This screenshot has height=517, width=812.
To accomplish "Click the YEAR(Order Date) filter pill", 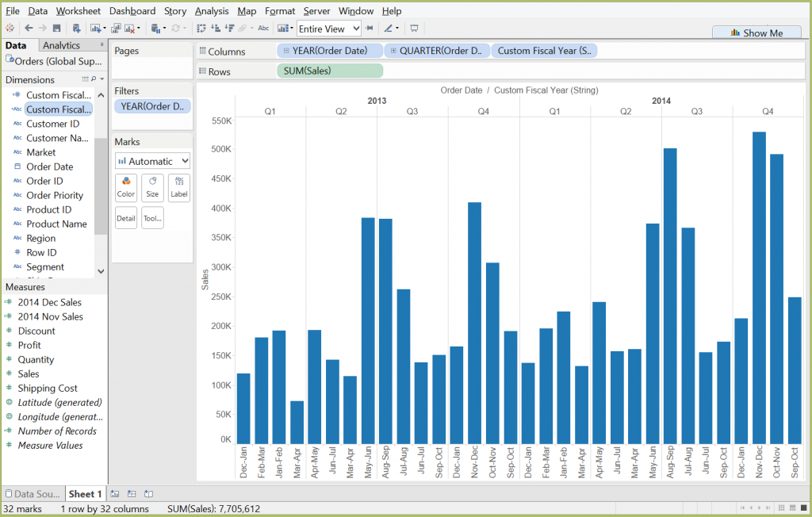I will 152,106.
